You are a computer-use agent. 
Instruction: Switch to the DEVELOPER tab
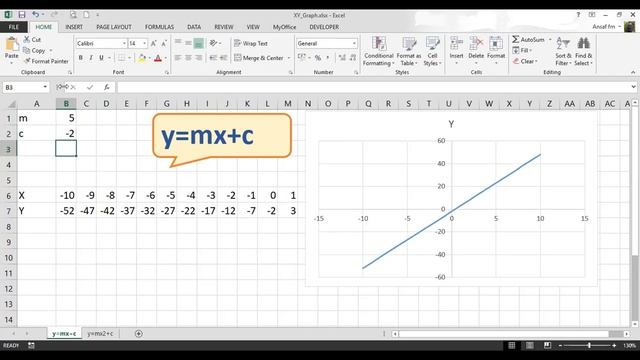point(324,27)
